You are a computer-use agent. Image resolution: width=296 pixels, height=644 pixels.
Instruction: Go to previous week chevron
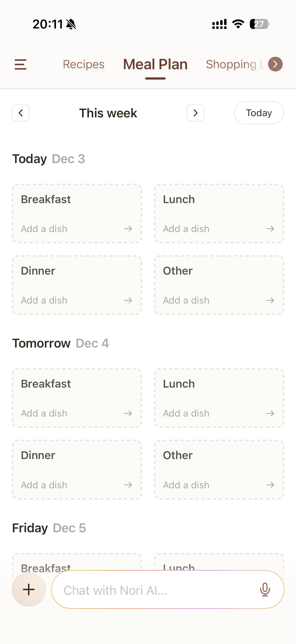pos(21,113)
